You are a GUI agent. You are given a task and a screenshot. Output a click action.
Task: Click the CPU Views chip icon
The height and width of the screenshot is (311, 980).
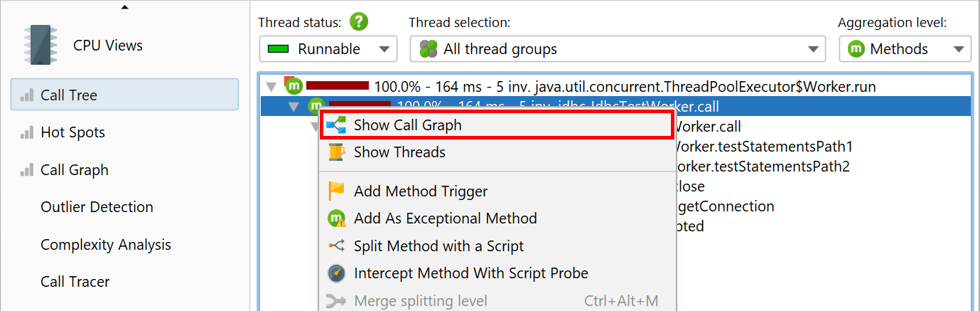41,46
